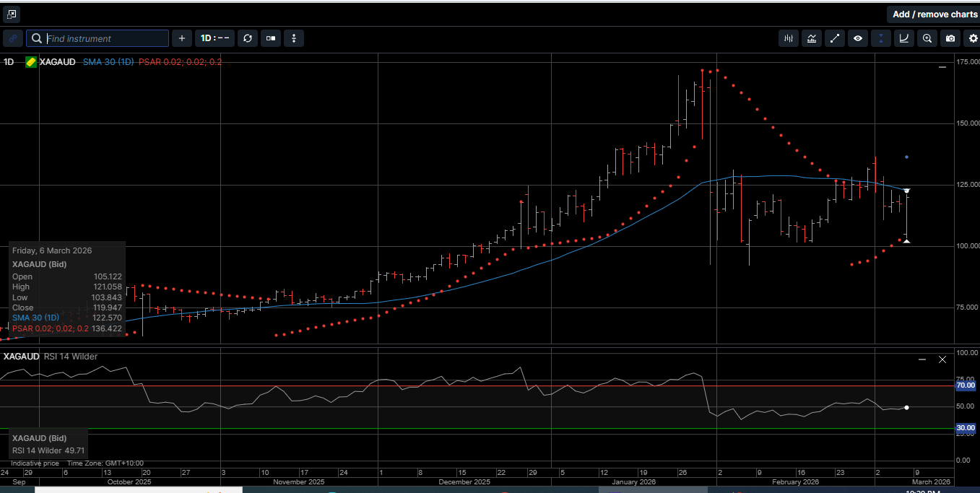980x493 pixels.
Task: Refresh the chart with the reload icon
Action: [x=248, y=38]
